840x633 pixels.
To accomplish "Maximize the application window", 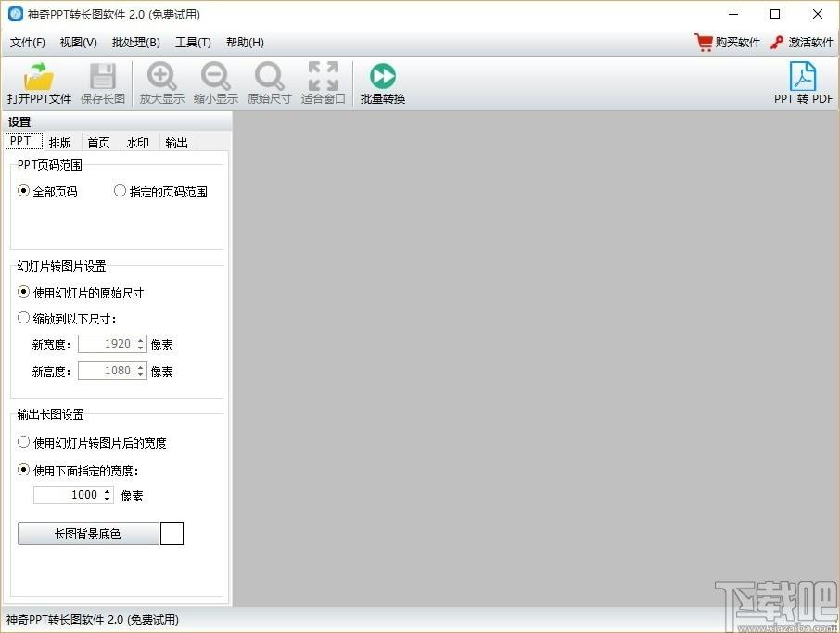I will pyautogui.click(x=775, y=14).
